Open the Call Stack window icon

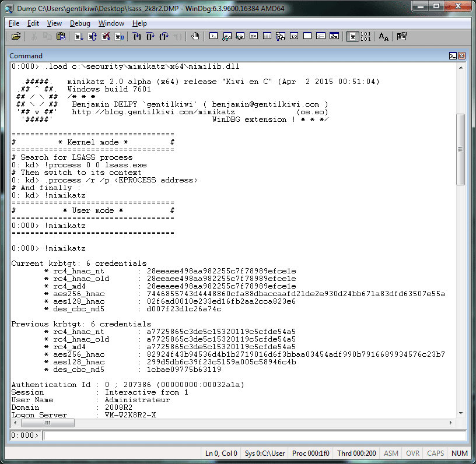click(x=280, y=36)
